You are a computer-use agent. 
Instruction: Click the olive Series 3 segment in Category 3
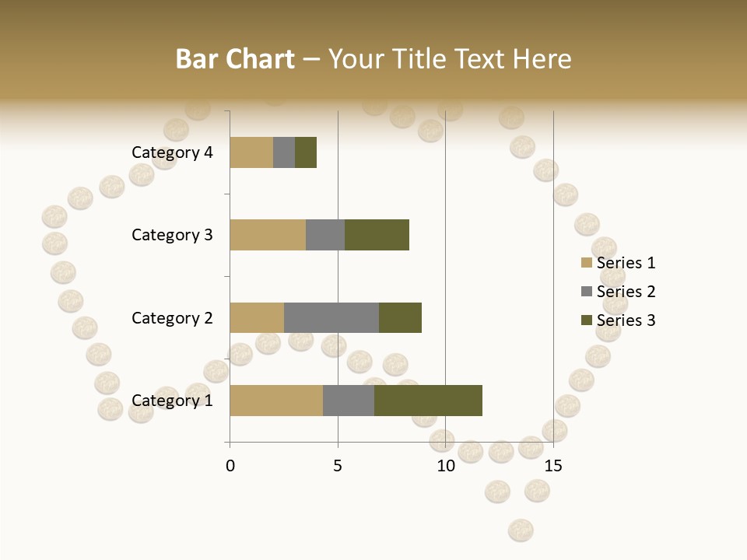click(x=377, y=235)
